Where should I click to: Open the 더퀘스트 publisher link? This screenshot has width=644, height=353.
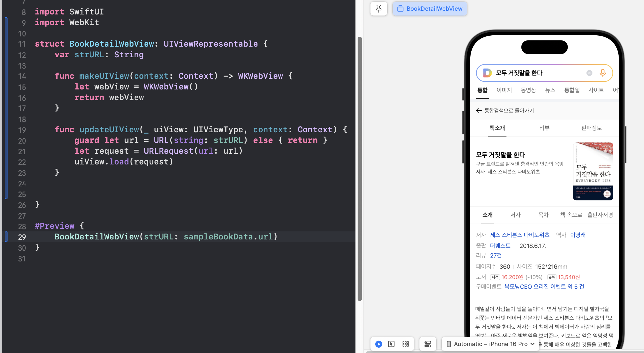click(500, 246)
